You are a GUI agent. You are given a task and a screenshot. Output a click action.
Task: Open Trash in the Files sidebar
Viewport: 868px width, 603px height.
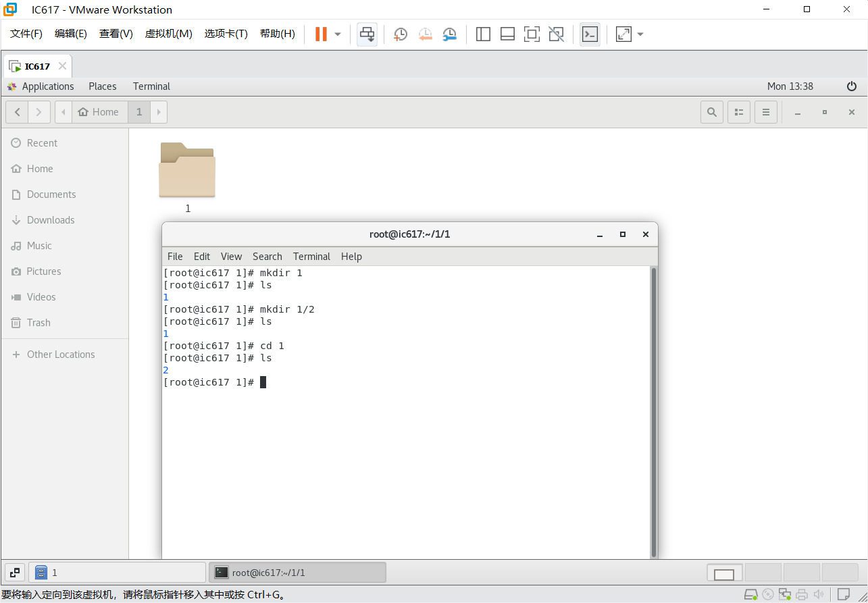pyautogui.click(x=64, y=323)
